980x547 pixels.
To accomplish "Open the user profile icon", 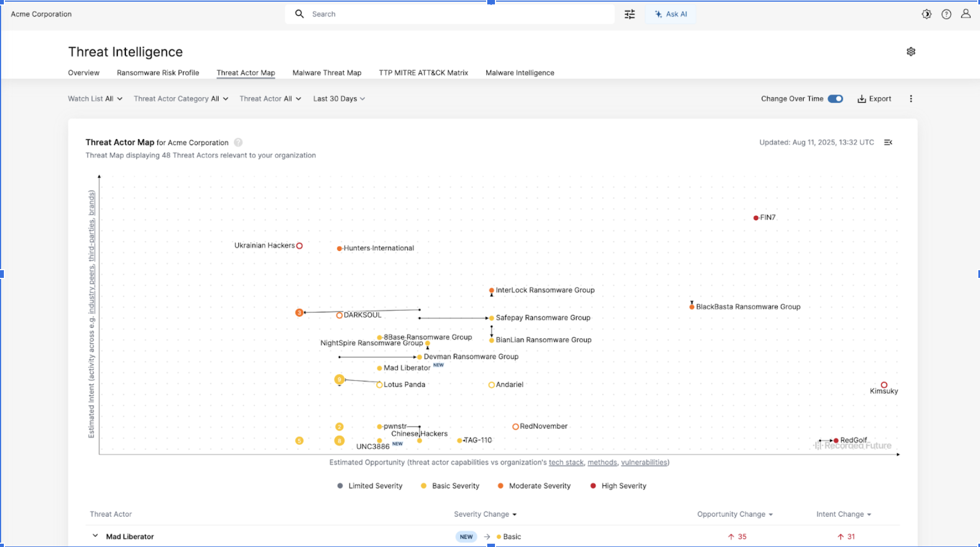I will 965,14.
